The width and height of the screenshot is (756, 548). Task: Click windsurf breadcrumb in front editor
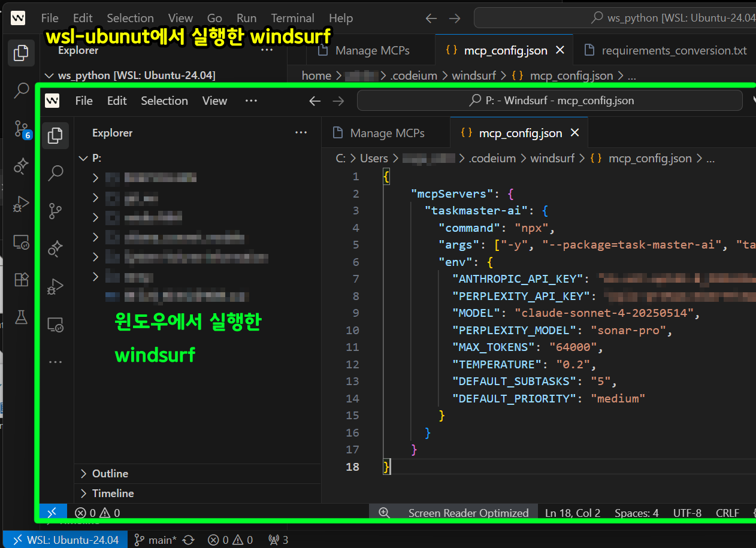click(552, 159)
